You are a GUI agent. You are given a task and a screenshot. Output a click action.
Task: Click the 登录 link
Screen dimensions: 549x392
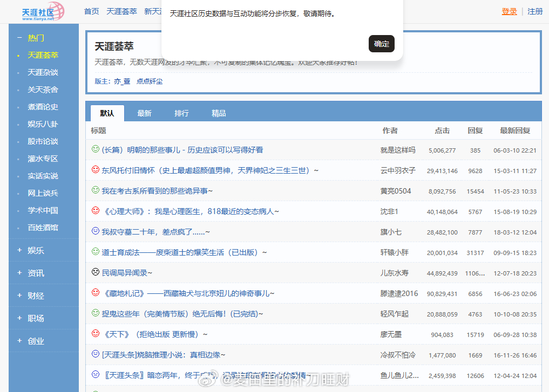(x=509, y=11)
